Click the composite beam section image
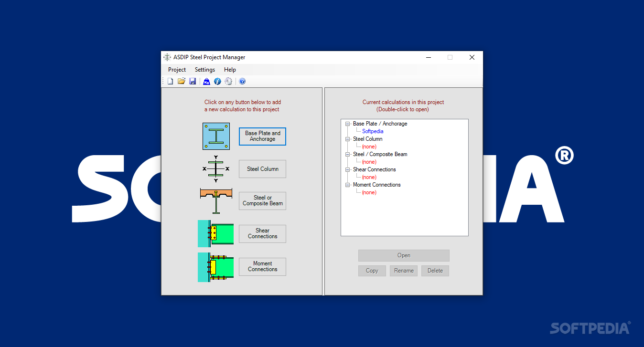This screenshot has height=347, width=644. click(x=216, y=200)
